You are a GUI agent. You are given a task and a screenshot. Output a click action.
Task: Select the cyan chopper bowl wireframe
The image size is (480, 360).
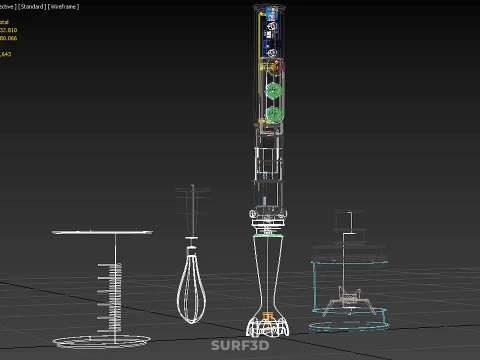(x=349, y=296)
